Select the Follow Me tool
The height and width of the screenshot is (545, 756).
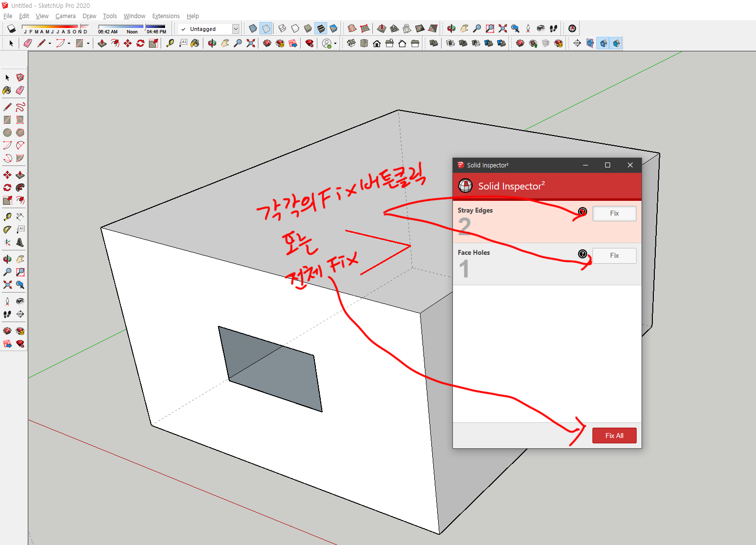pyautogui.click(x=20, y=188)
